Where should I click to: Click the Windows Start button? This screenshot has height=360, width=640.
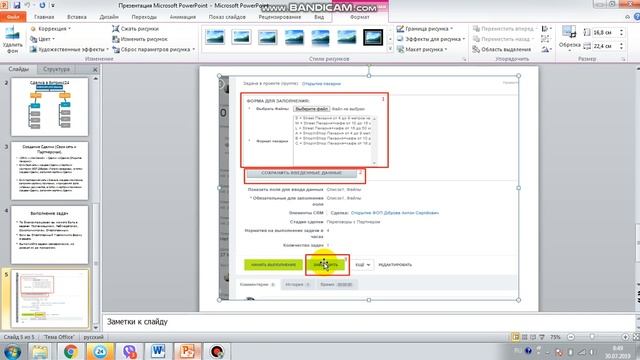13,351
